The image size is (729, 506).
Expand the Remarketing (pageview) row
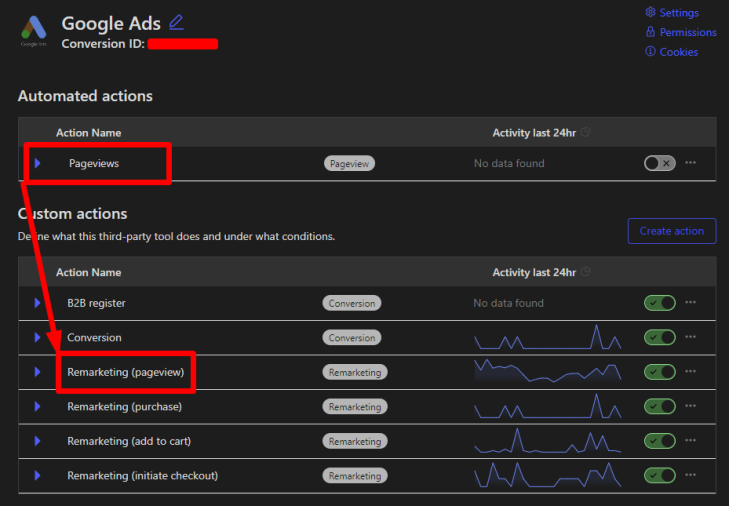pyautogui.click(x=38, y=372)
